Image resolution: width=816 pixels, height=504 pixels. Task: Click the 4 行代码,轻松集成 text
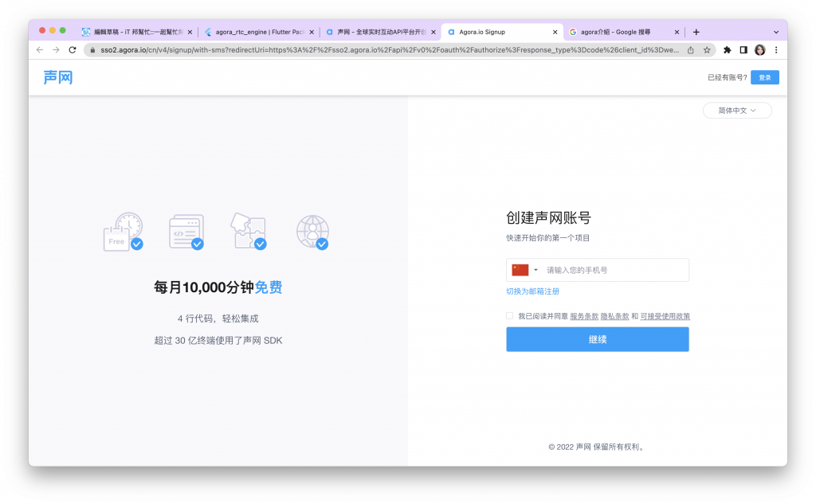[x=218, y=318]
